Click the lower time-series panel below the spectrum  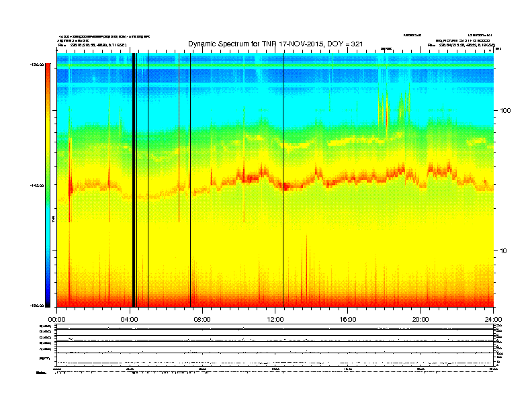(x=275, y=345)
